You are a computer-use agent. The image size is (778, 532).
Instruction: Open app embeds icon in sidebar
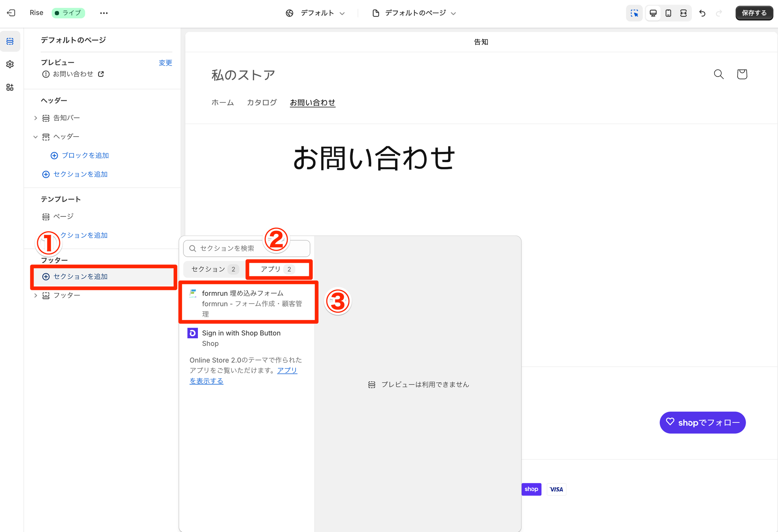click(x=10, y=87)
